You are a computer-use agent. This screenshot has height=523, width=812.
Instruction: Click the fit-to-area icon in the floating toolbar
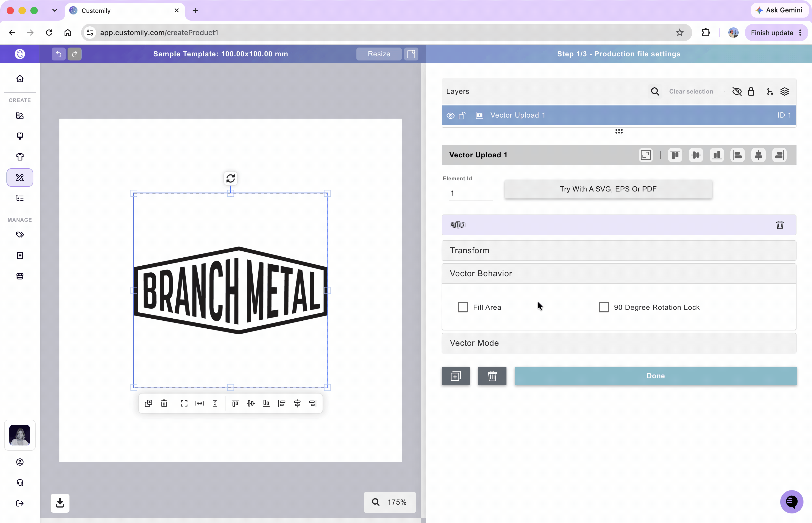coord(184,403)
